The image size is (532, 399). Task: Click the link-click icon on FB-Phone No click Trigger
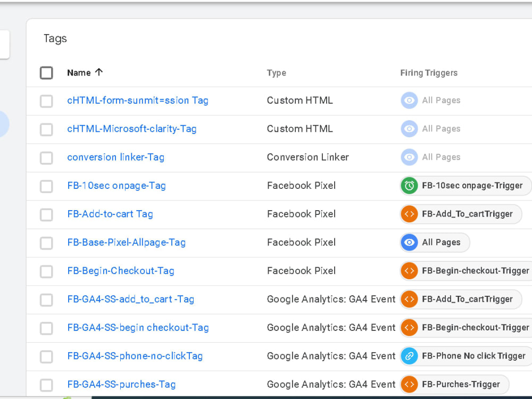[x=409, y=356]
